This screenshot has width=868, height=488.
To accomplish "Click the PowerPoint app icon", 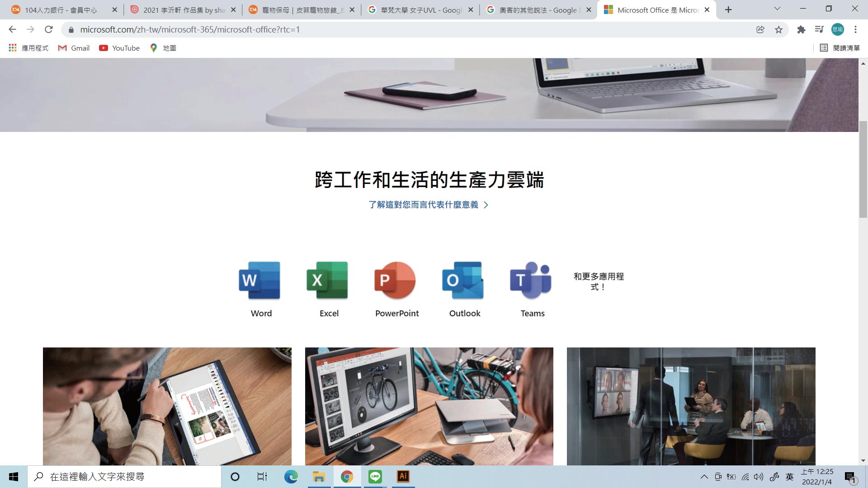I will [x=395, y=280].
